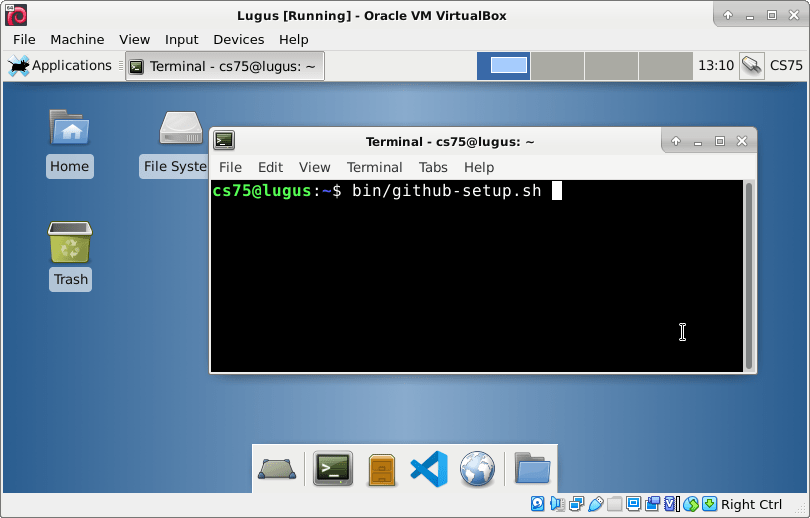Open the VirtualBox Machine menu
The height and width of the screenshot is (518, 810).
pyautogui.click(x=77, y=39)
